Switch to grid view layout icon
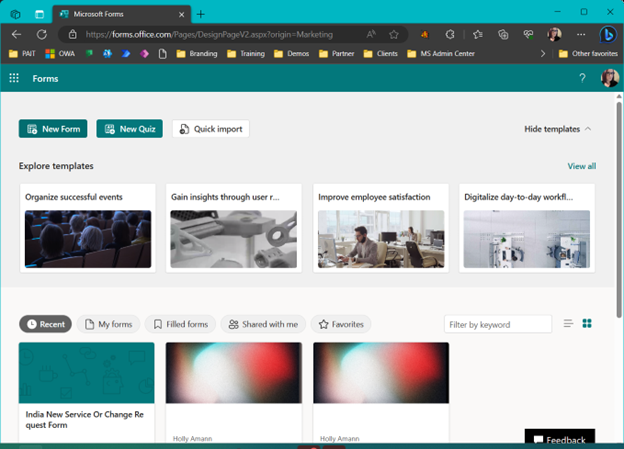The image size is (624, 449). click(587, 324)
